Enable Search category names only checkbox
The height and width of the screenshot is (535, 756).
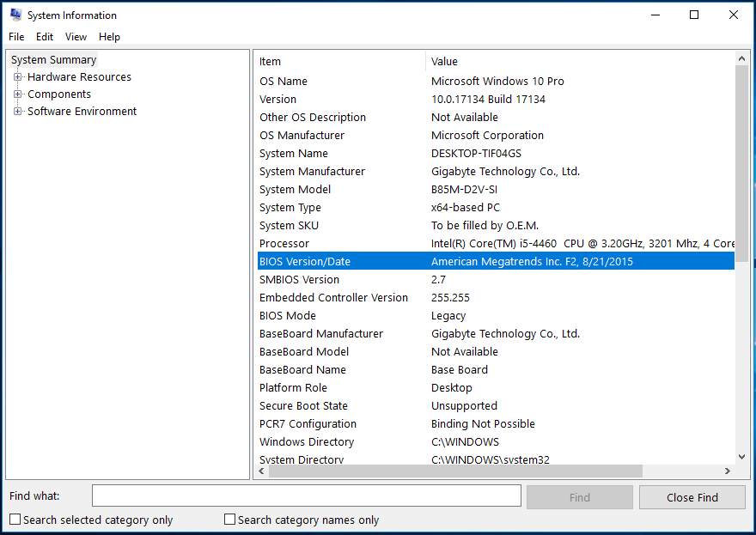tap(229, 520)
